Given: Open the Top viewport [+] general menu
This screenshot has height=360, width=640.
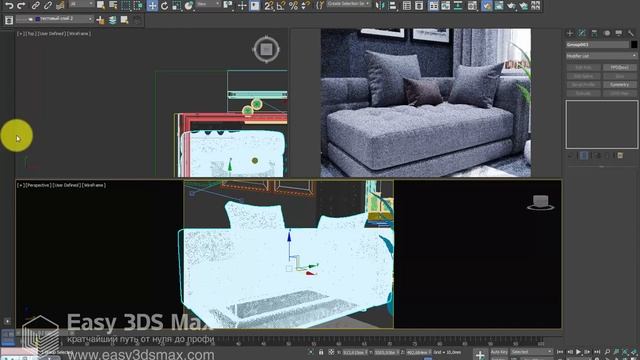Looking at the screenshot, I should [20, 34].
